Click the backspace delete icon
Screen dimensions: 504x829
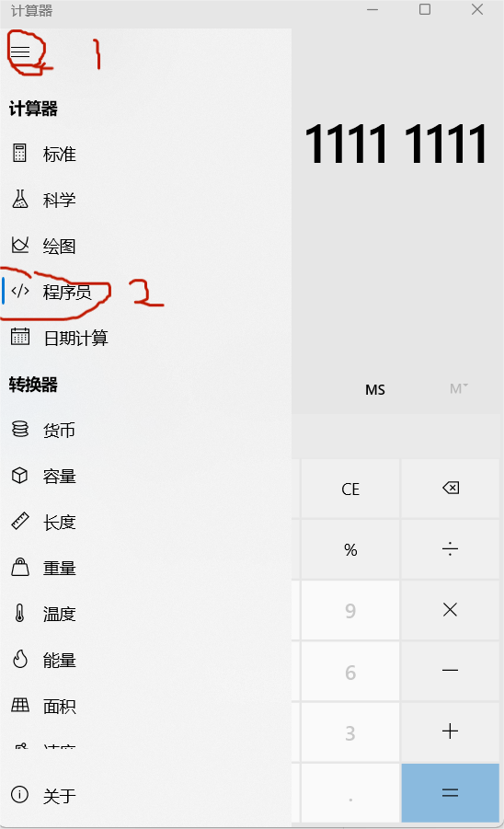[x=451, y=488]
